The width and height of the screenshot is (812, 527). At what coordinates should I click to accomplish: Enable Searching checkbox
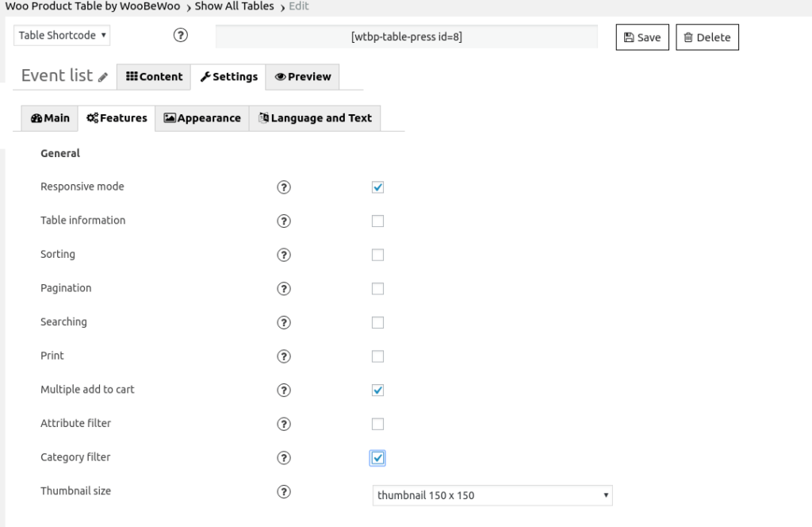377,322
